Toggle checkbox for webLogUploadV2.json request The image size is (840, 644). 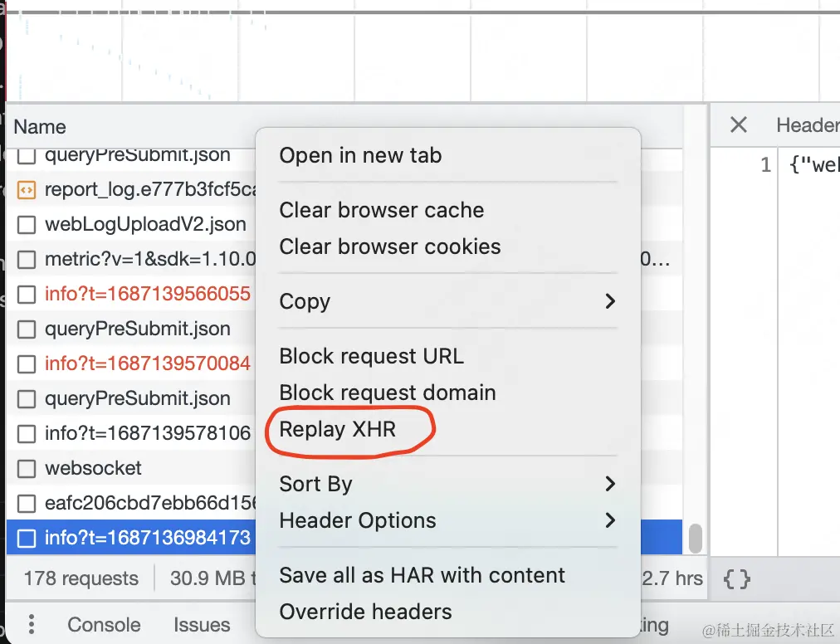click(27, 225)
